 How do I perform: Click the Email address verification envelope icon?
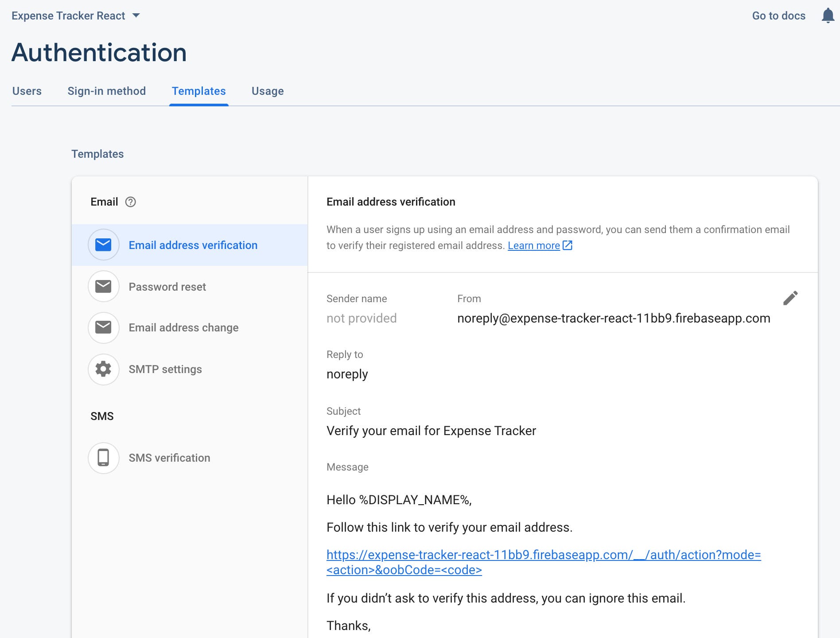[x=104, y=245]
